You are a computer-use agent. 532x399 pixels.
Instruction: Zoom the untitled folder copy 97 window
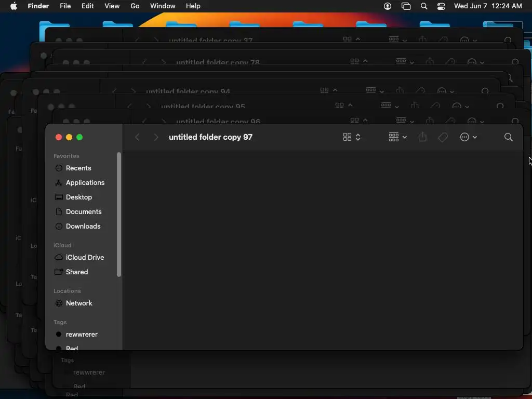[79, 137]
